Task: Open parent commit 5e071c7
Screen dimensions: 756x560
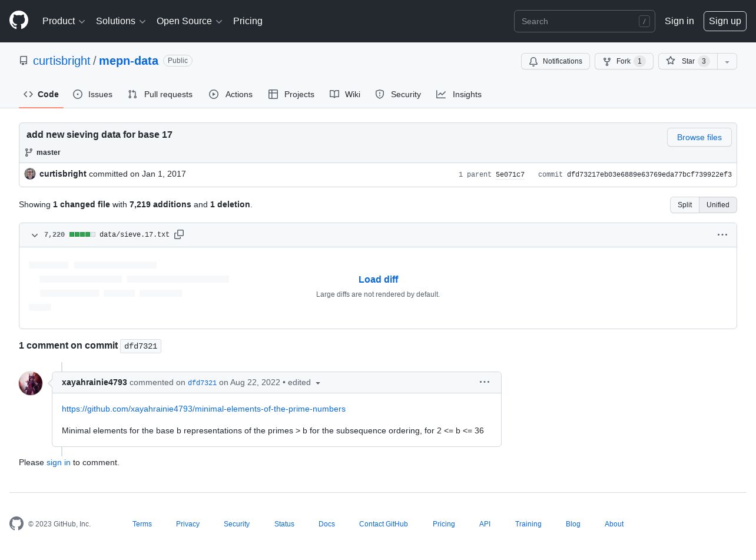Action: [x=510, y=175]
